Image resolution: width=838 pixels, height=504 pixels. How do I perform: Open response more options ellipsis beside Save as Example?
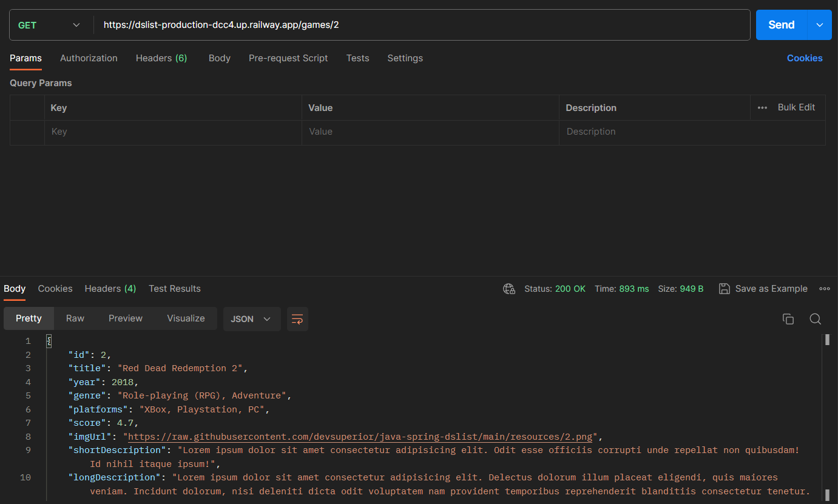[825, 289]
